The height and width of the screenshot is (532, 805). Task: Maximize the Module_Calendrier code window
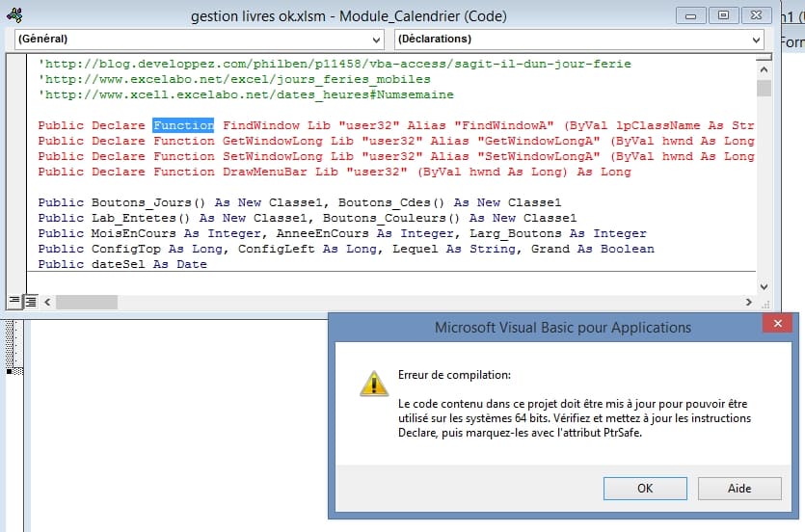723,15
